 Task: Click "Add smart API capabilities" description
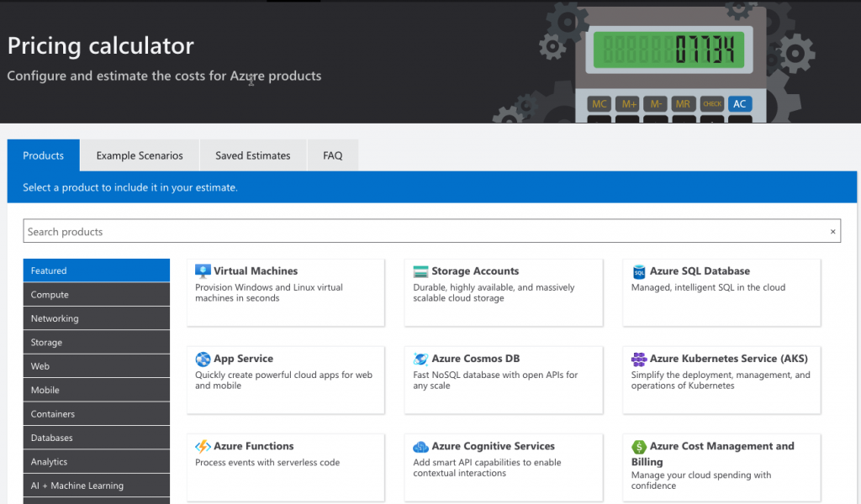pyautogui.click(x=487, y=468)
